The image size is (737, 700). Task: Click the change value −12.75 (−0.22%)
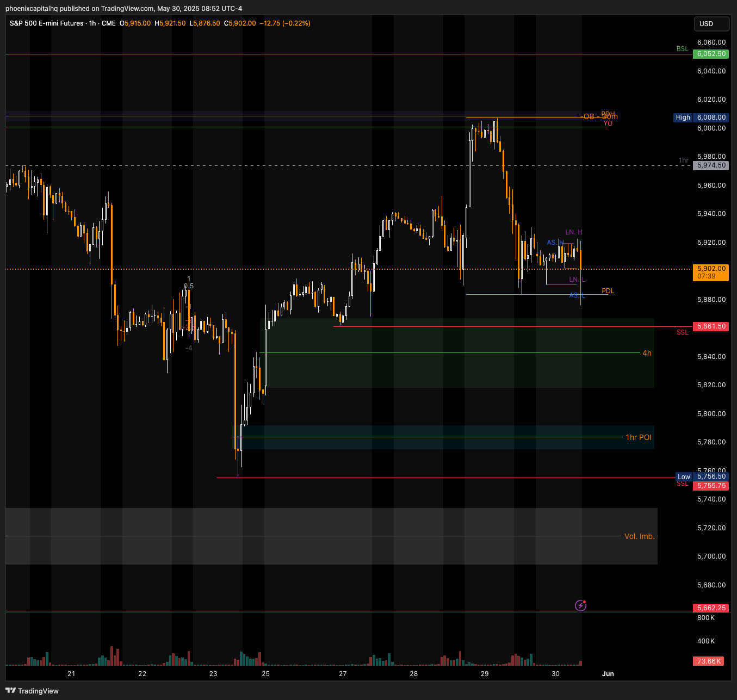tap(285, 23)
